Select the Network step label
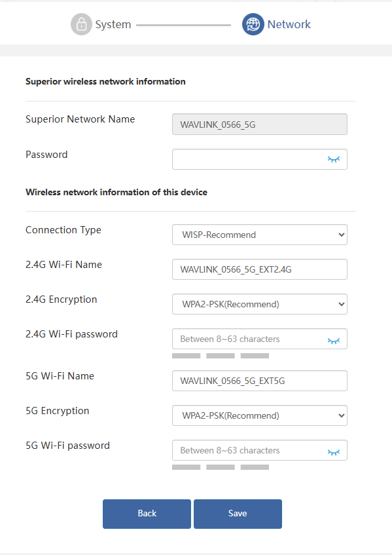392x555 pixels. (289, 24)
